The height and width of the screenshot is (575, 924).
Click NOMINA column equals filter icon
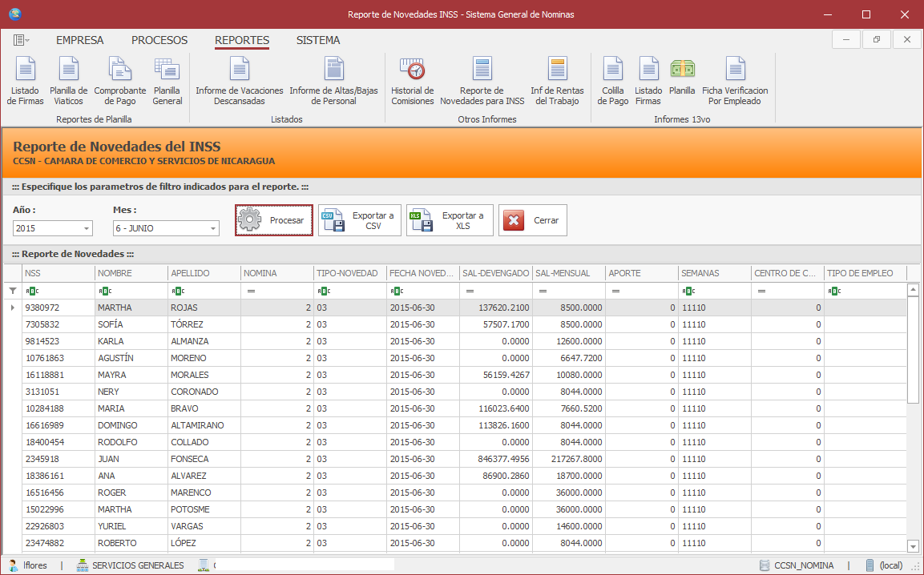click(x=251, y=291)
